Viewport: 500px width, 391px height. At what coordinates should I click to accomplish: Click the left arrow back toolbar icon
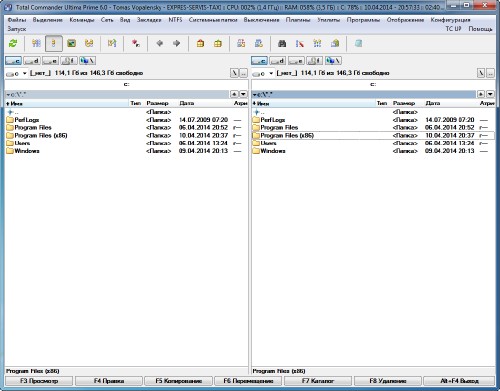160,43
